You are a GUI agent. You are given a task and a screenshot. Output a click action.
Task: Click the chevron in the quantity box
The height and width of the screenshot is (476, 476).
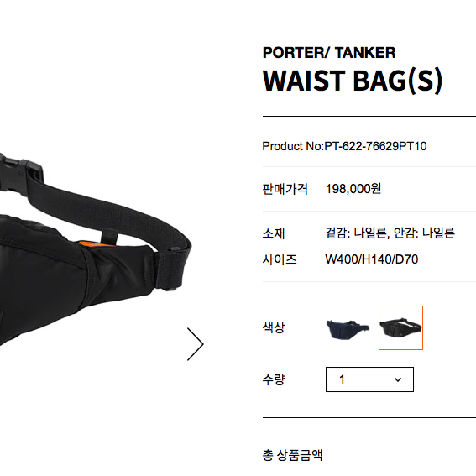tap(398, 379)
